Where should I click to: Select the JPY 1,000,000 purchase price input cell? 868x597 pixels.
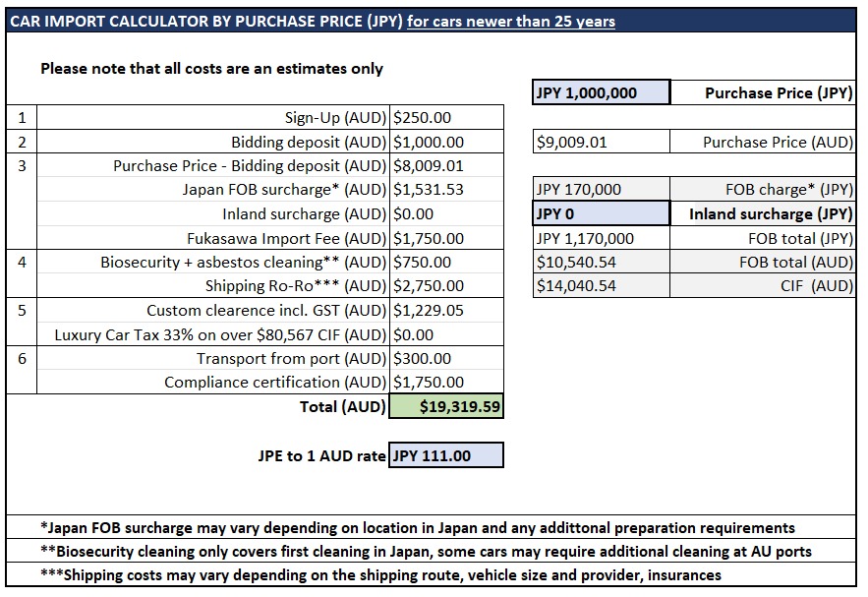click(602, 92)
